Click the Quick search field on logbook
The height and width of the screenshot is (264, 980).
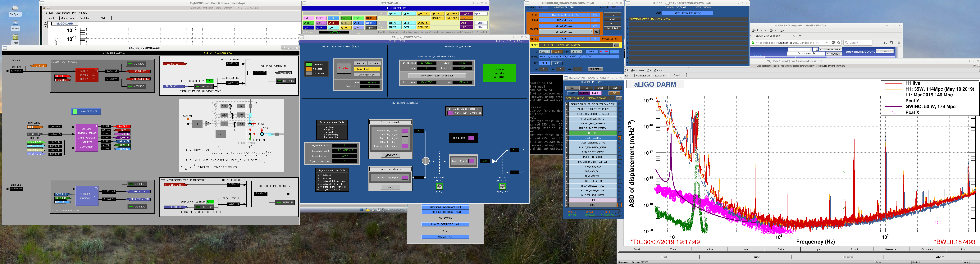807,54
